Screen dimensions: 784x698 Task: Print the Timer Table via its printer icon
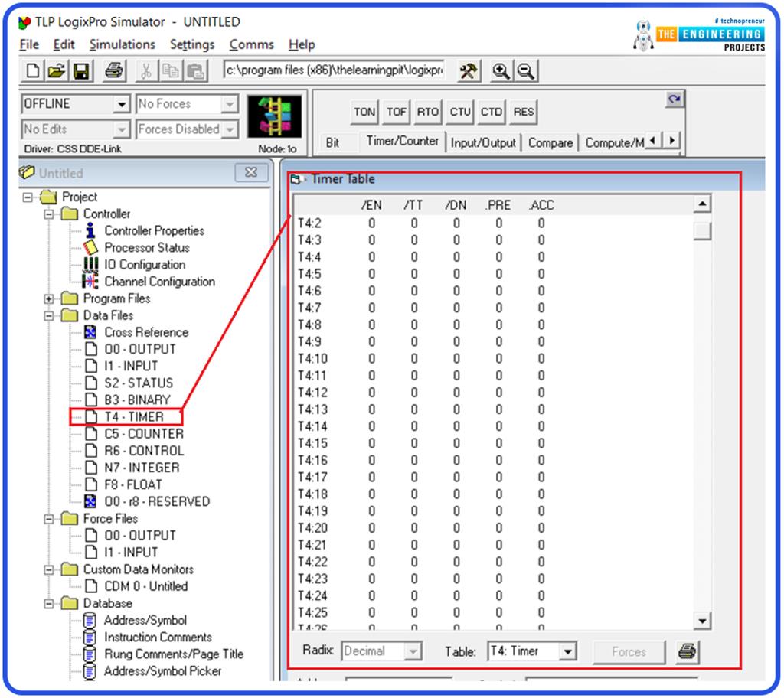687,652
